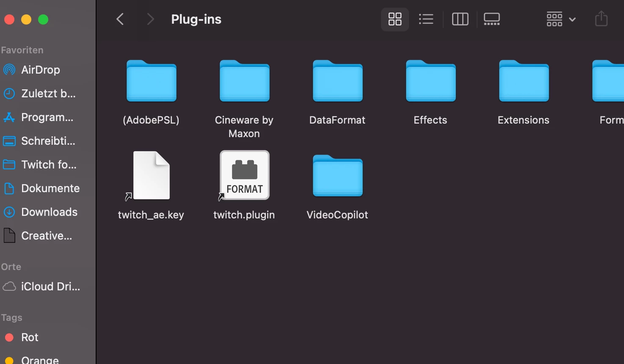624x364 pixels.
Task: Click the Cineware by Maxon name label
Action: 244,127
